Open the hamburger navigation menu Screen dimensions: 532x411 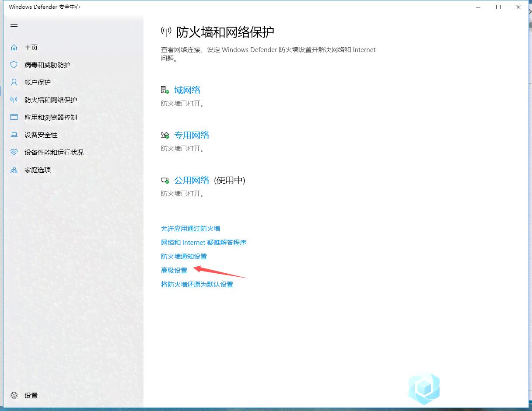point(14,25)
